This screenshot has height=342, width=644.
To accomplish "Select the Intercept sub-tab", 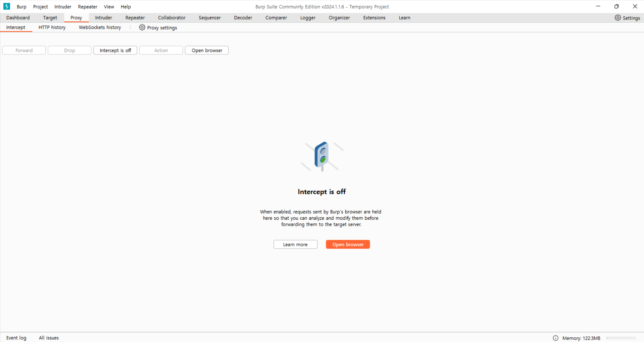I will tap(16, 28).
